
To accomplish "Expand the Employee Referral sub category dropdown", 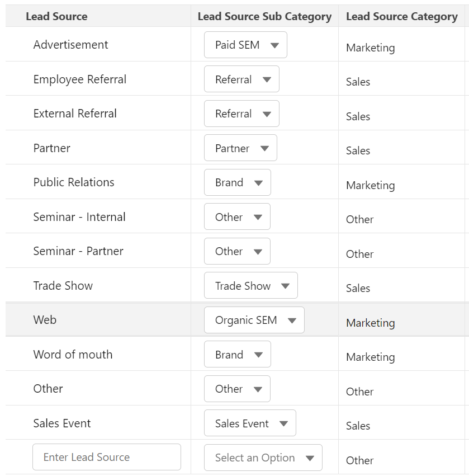I will 241,79.
